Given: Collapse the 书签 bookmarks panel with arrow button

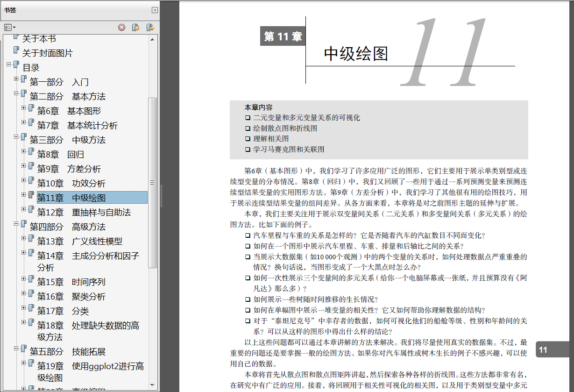Looking at the screenshot, I should click(155, 10).
